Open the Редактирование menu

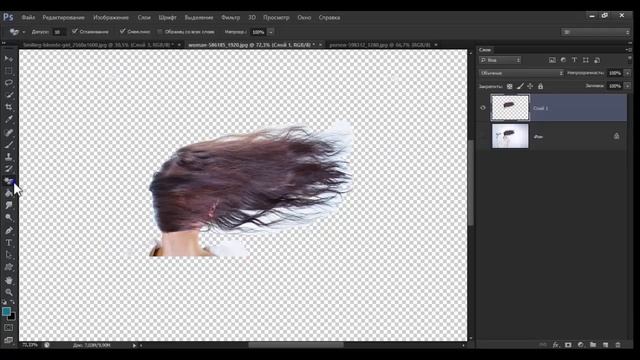64,18
